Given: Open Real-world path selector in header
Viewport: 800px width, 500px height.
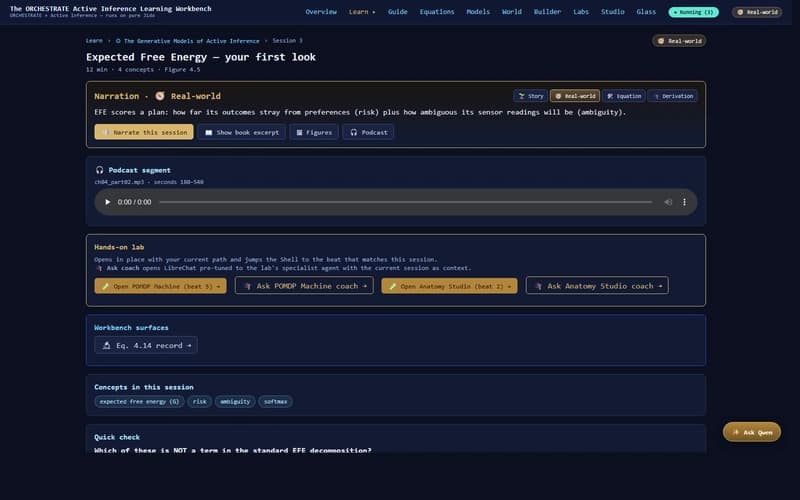Looking at the screenshot, I should pyautogui.click(x=757, y=12).
